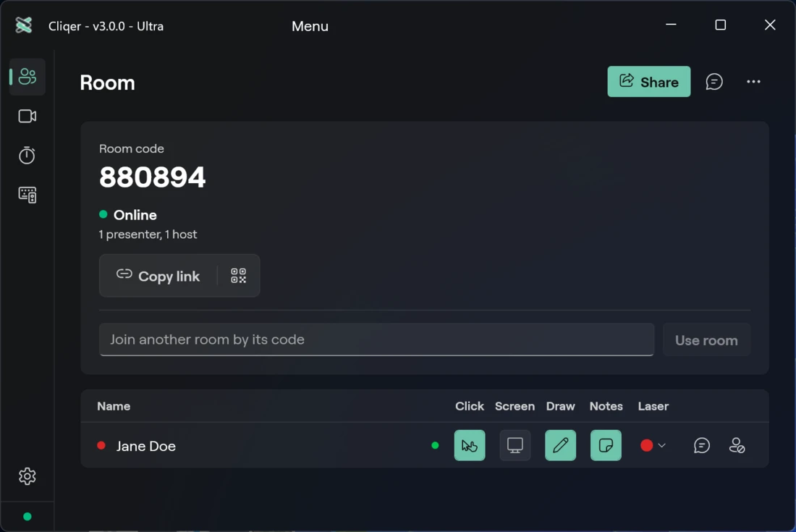
Task: Open settings via the gear icon
Action: click(27, 476)
